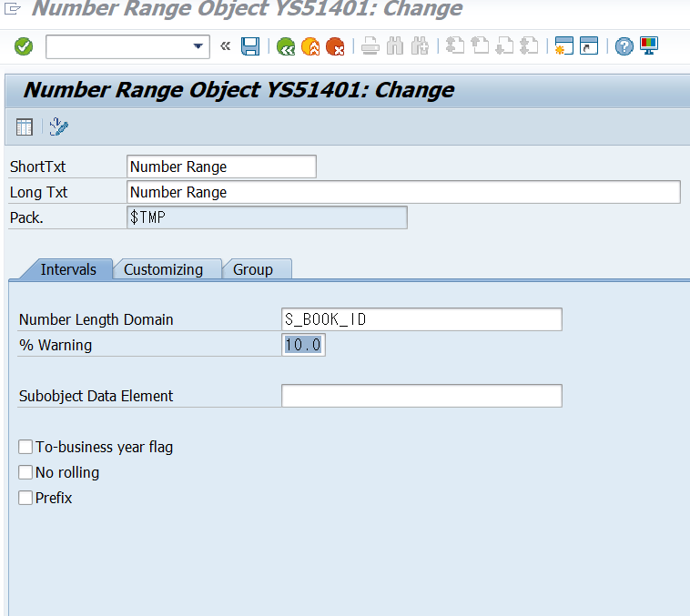Click the green Enter checkmark icon
The height and width of the screenshot is (616, 690).
click(24, 46)
